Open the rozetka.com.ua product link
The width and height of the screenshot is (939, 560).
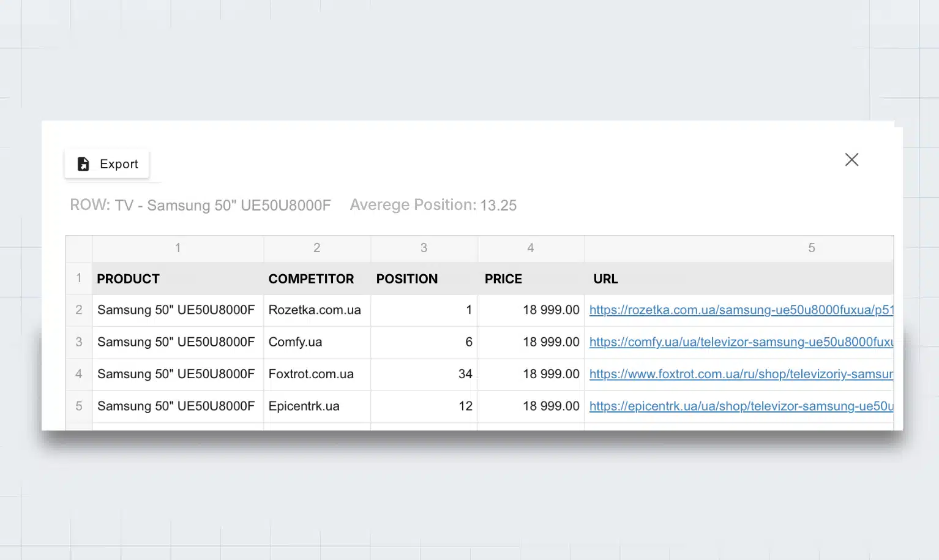[741, 310]
